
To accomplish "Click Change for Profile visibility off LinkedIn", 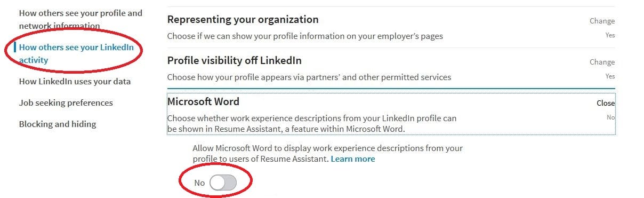I will [602, 62].
